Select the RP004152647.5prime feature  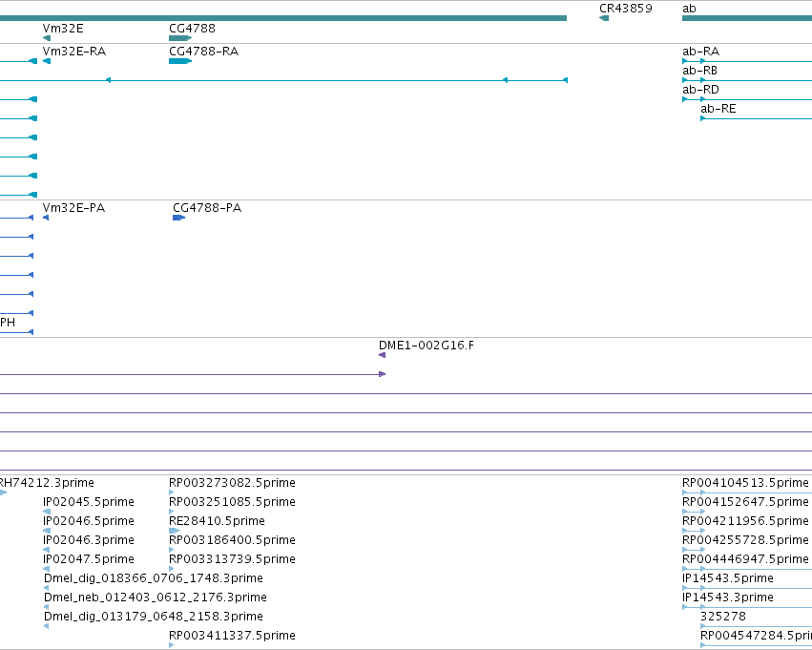click(746, 502)
